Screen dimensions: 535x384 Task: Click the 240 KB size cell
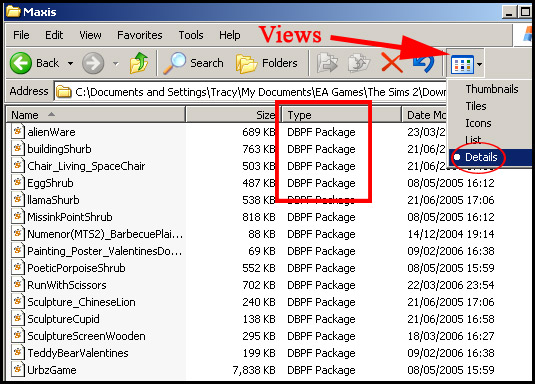(259, 302)
